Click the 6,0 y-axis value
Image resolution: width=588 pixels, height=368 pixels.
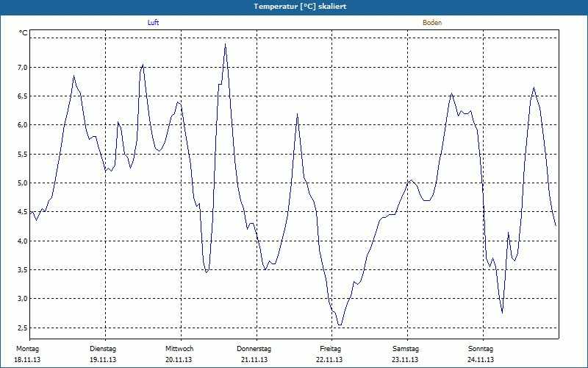click(x=23, y=124)
